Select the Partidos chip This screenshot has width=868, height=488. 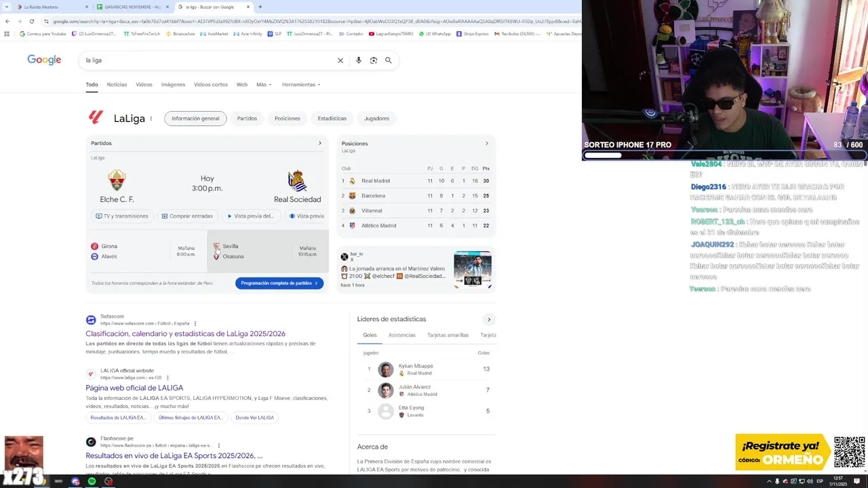pos(247,119)
